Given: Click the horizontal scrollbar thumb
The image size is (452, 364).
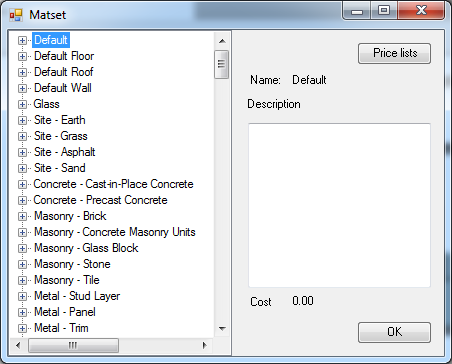Looking at the screenshot, I should (73, 345).
